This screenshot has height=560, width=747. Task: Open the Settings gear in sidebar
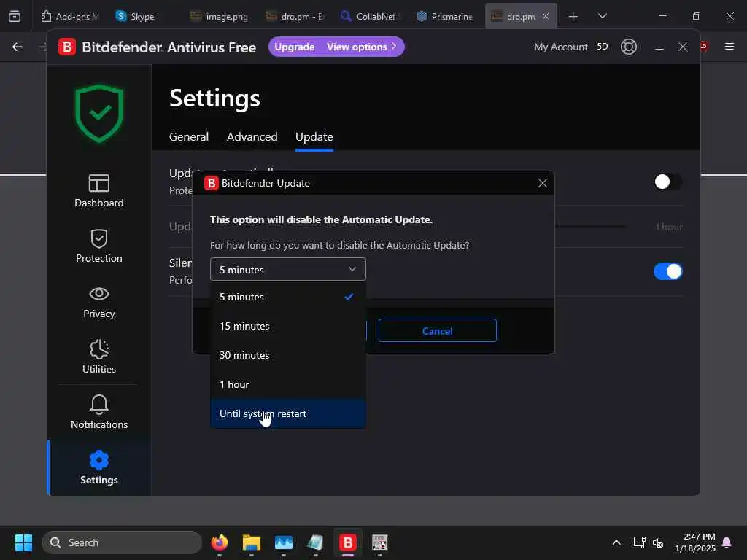click(99, 468)
